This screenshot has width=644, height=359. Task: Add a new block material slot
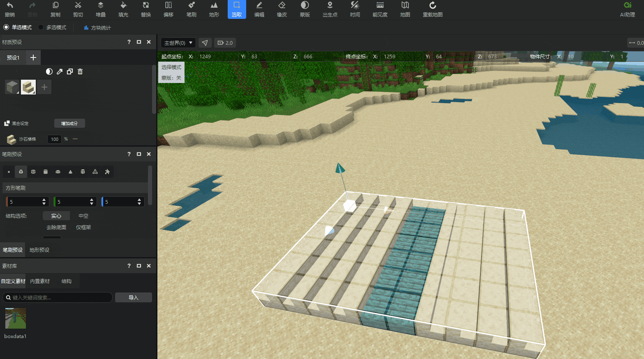[44, 87]
